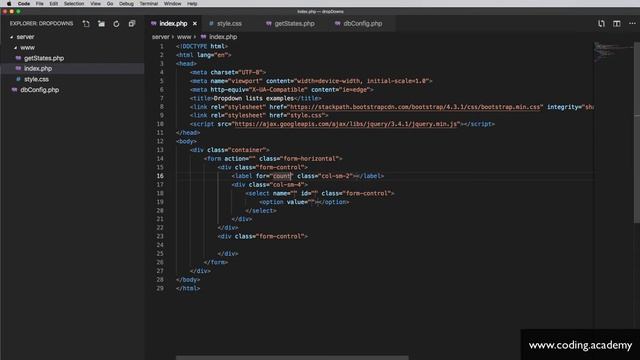
Task: Follow the bootstrap CDN stylesheet link
Action: 415,107
